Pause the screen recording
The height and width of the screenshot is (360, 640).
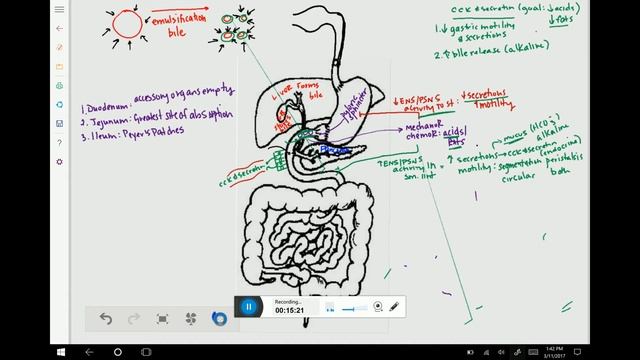(249, 307)
